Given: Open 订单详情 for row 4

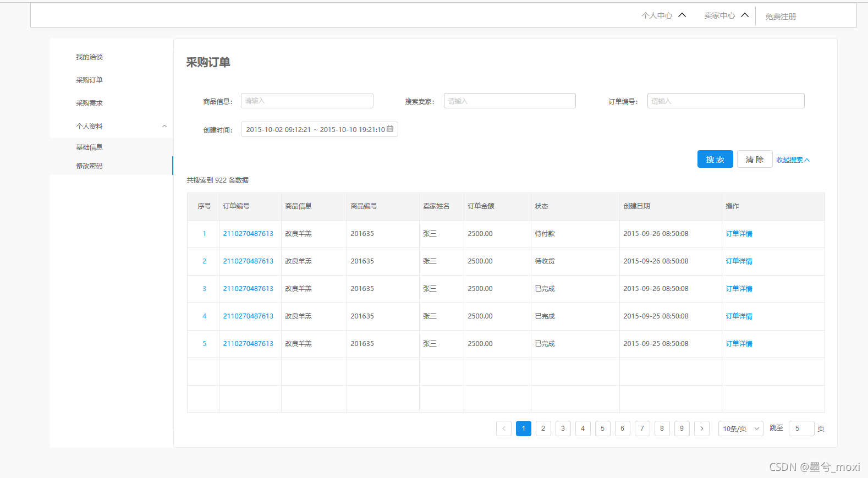Looking at the screenshot, I should click(739, 316).
